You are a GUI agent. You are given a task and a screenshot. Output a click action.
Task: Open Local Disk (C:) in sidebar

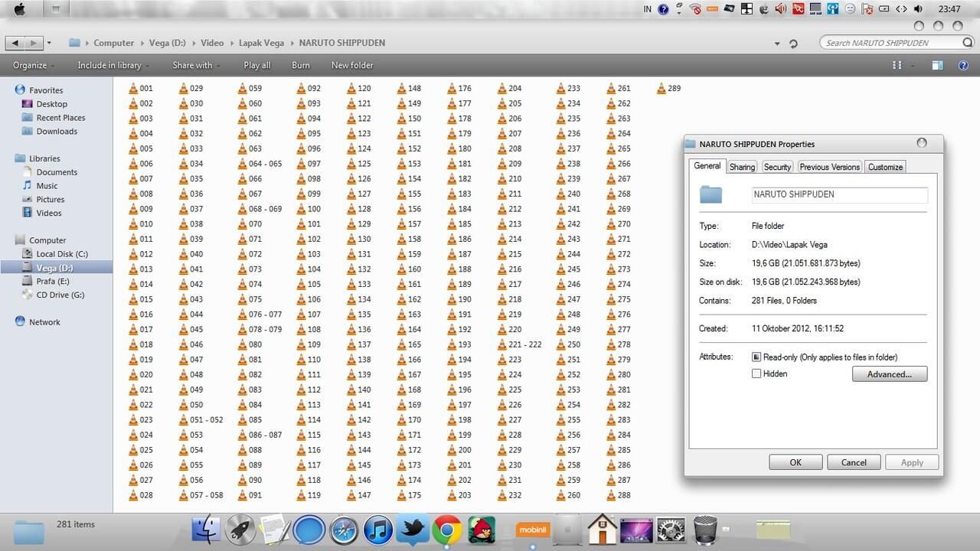click(x=62, y=254)
